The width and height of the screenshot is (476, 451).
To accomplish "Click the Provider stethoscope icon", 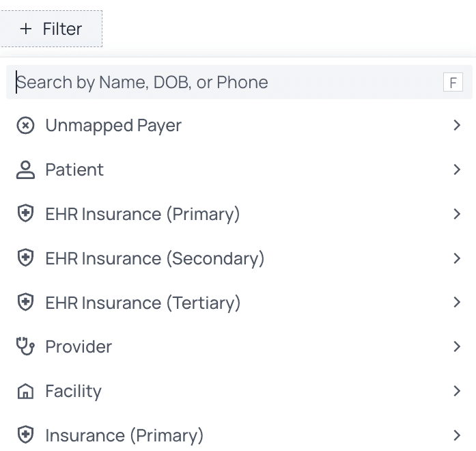I will pos(25,346).
